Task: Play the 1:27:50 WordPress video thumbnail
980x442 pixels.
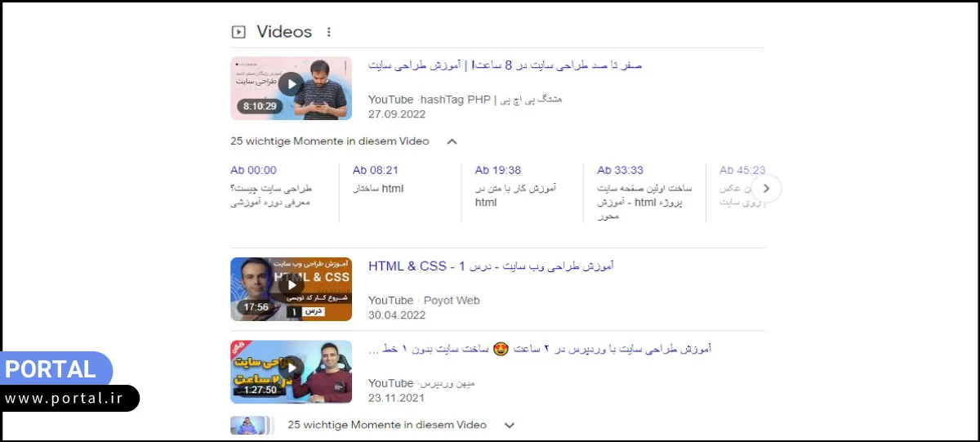Action: (x=291, y=372)
